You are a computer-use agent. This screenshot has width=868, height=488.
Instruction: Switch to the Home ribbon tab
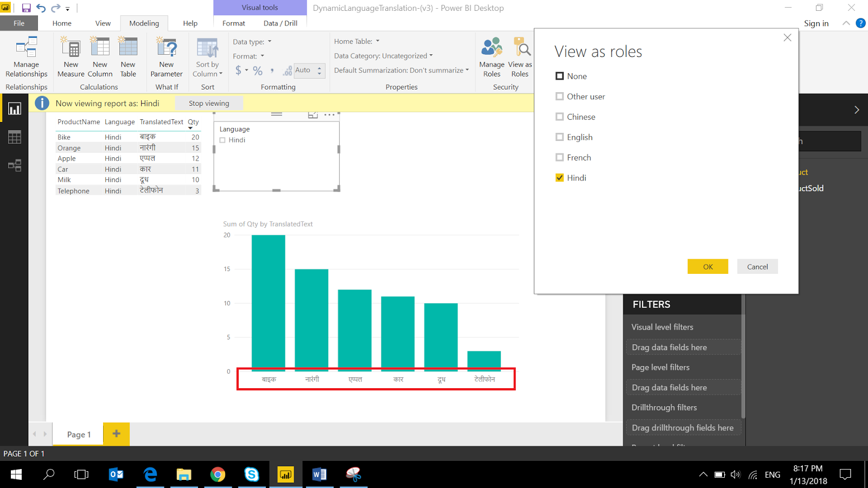coord(61,23)
